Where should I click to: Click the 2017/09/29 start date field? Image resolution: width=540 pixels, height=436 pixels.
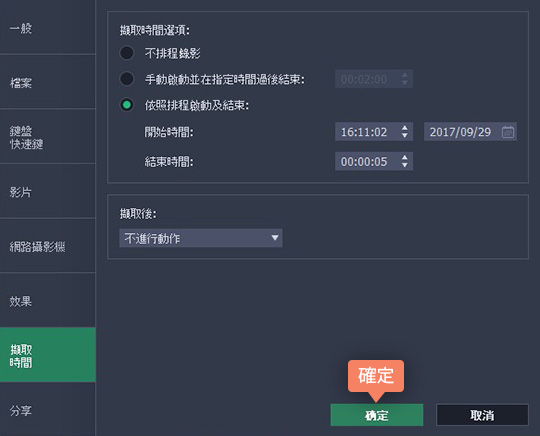[x=470, y=132]
